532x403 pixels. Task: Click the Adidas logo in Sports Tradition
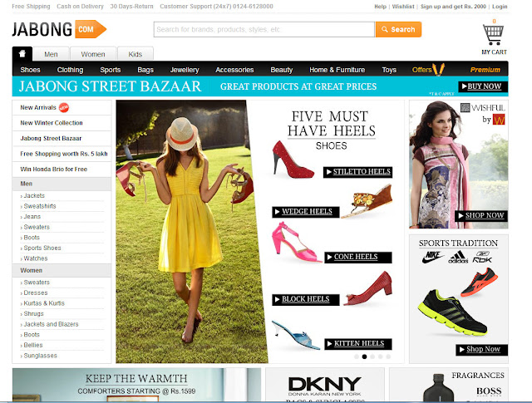[458, 257]
